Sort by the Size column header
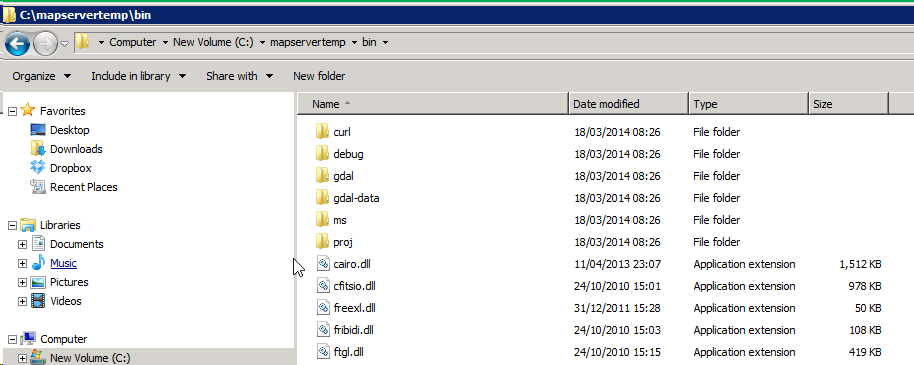This screenshot has width=914, height=365. click(849, 104)
